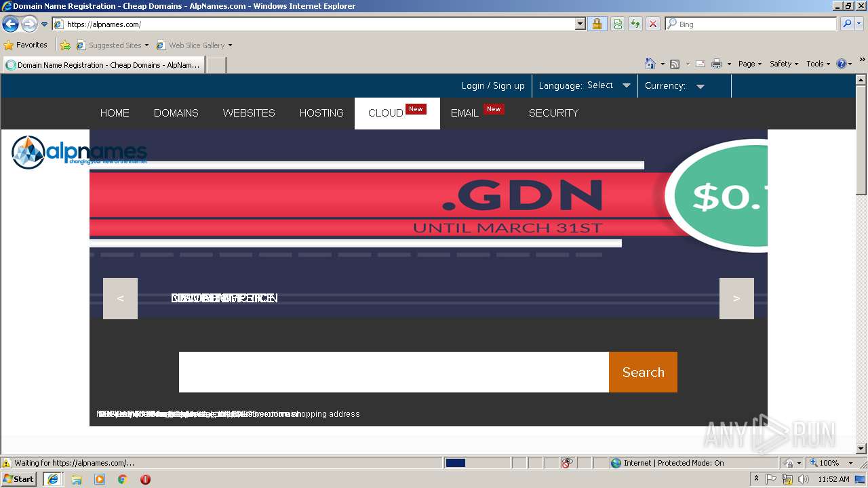The image size is (868, 488).
Task: Click the next slide arrow button
Action: pos(736,298)
